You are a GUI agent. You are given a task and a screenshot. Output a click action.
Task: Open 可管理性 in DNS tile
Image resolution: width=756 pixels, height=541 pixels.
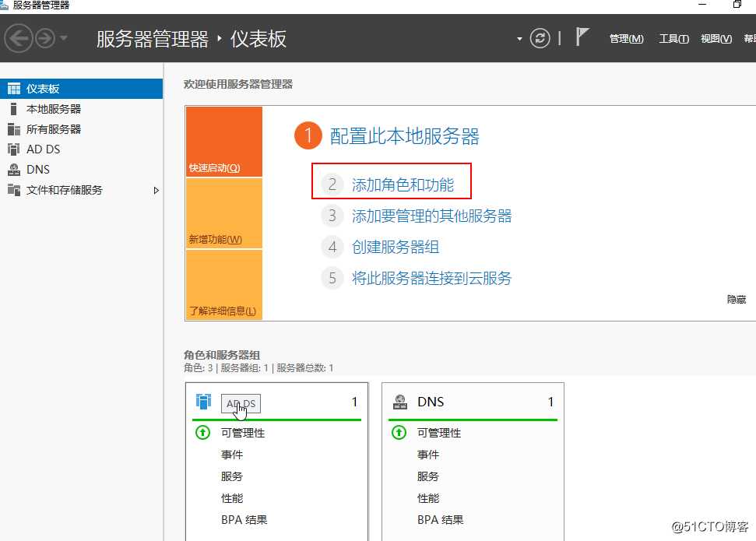click(439, 433)
